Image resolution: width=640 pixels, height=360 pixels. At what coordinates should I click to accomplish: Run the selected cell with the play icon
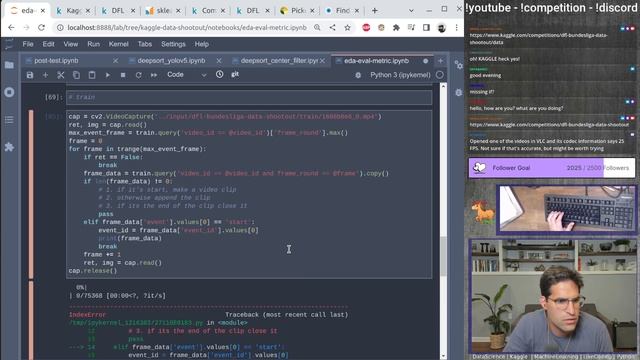pos(107,75)
